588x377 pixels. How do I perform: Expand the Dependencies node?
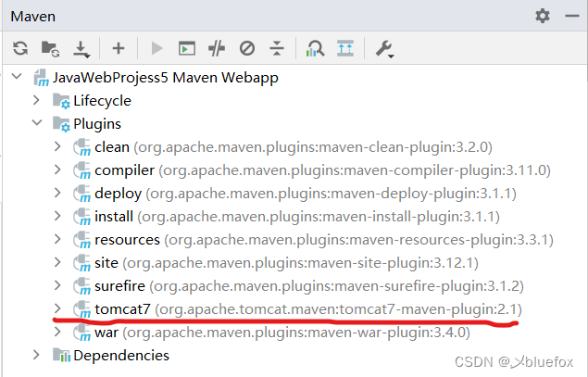point(36,355)
